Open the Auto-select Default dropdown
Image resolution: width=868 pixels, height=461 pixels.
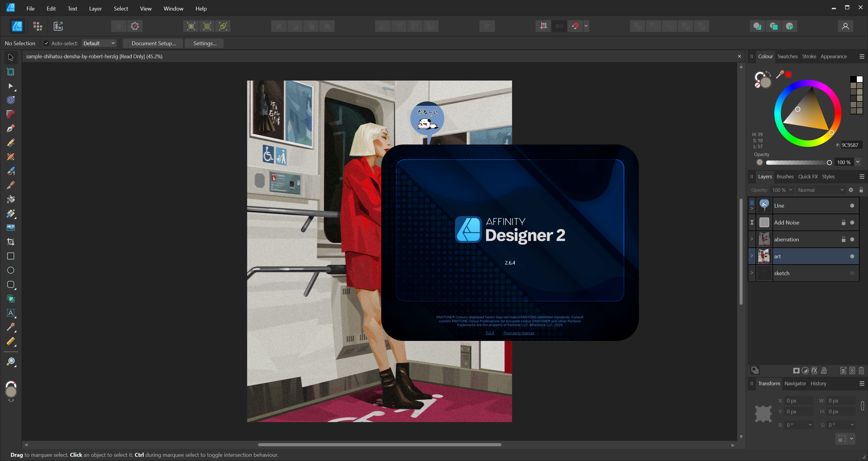(99, 43)
